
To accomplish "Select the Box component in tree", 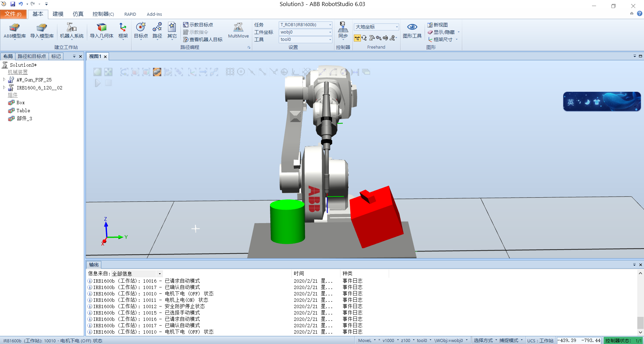I will (20, 103).
